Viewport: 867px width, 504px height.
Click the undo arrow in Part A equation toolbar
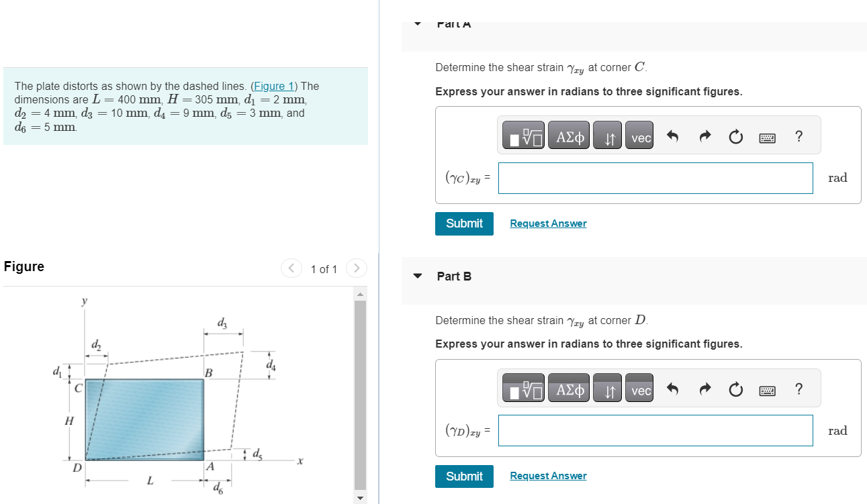coord(672,135)
